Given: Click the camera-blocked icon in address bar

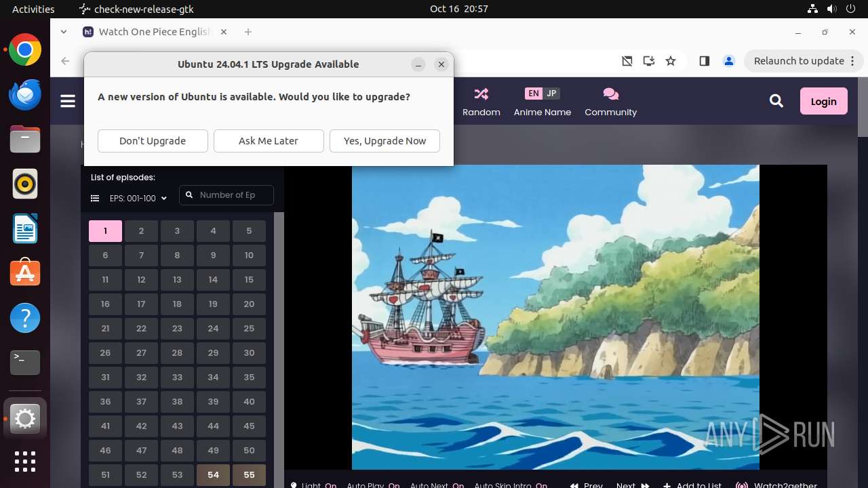Looking at the screenshot, I should click(627, 61).
